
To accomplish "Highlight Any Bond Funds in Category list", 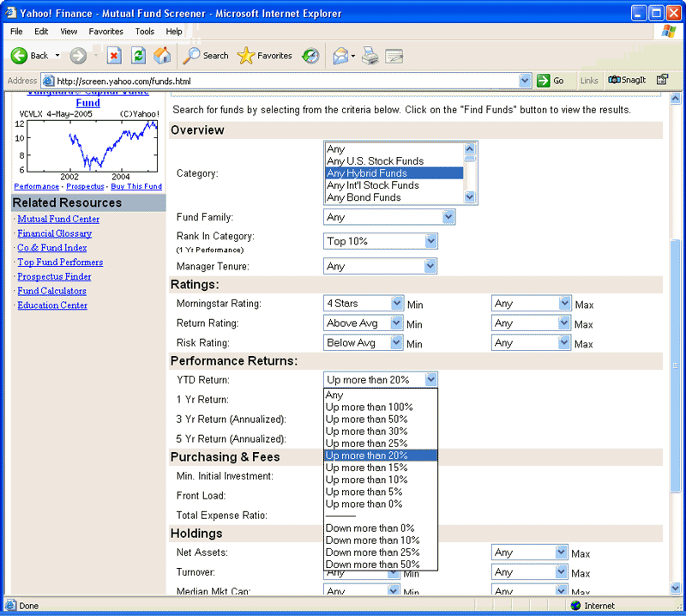I will (369, 196).
